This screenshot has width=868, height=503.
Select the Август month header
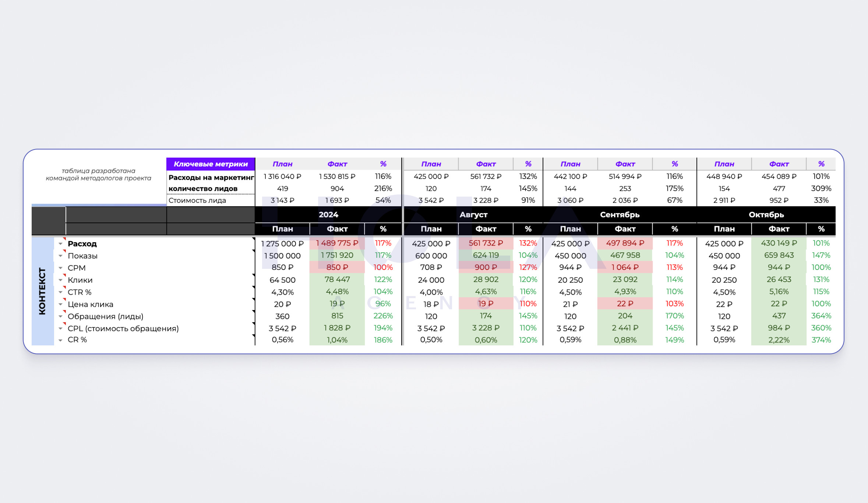473,215
